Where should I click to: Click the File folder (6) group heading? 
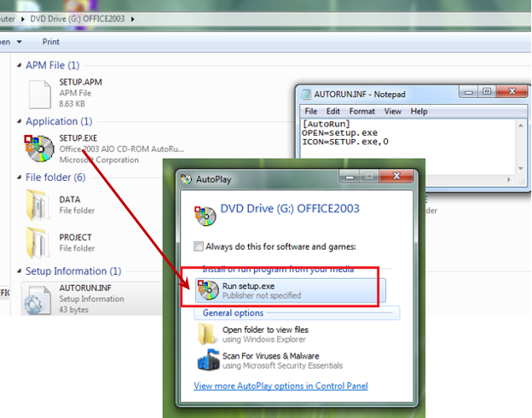click(x=55, y=177)
